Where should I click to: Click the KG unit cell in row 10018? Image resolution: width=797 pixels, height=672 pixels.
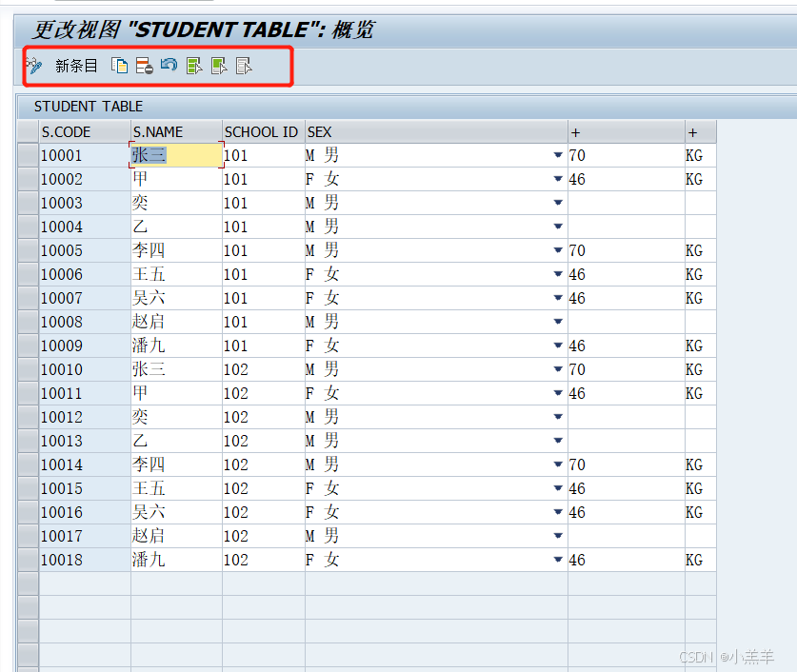[701, 560]
